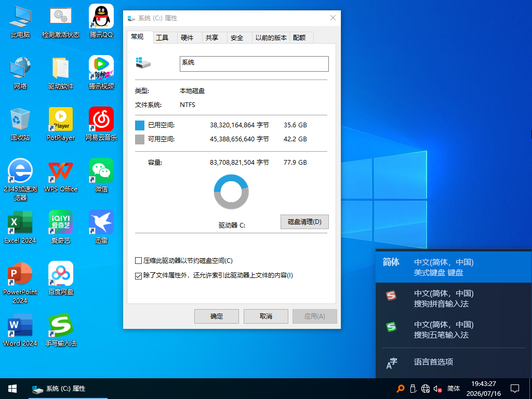The image size is (532, 399).
Task: Select the 网易云音乐 desktop shortcut
Action: (101, 124)
